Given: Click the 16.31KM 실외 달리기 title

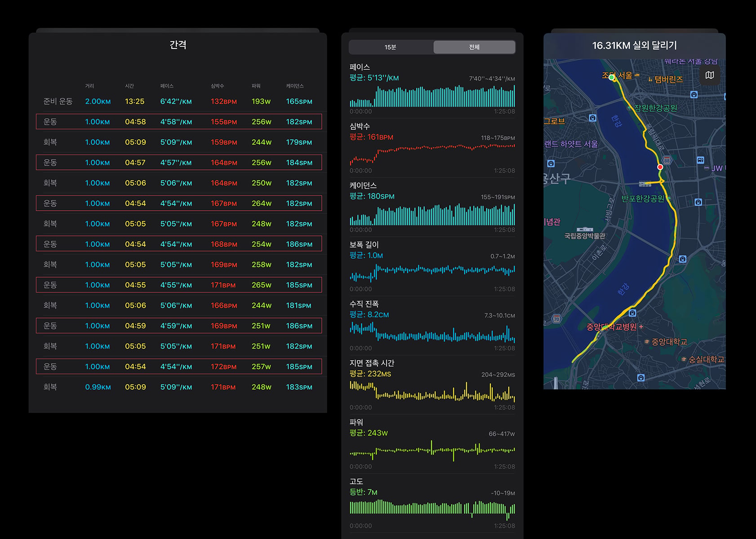Looking at the screenshot, I should (634, 45).
